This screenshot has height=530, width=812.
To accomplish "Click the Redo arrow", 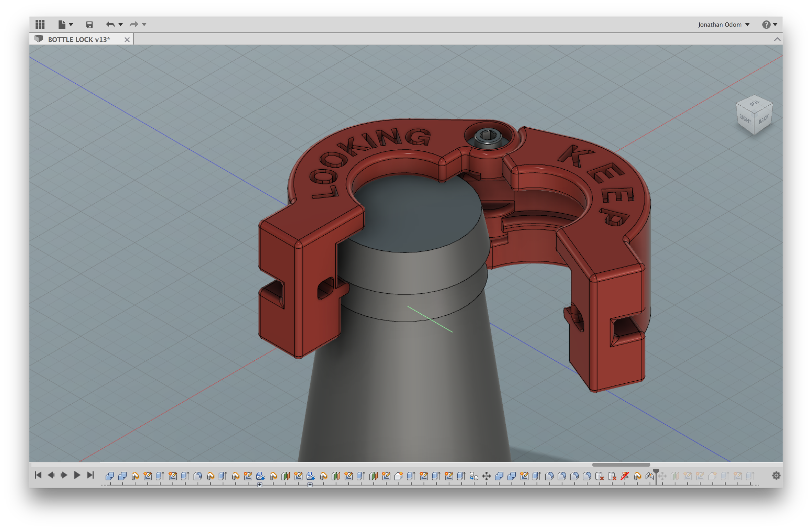I will pyautogui.click(x=134, y=24).
